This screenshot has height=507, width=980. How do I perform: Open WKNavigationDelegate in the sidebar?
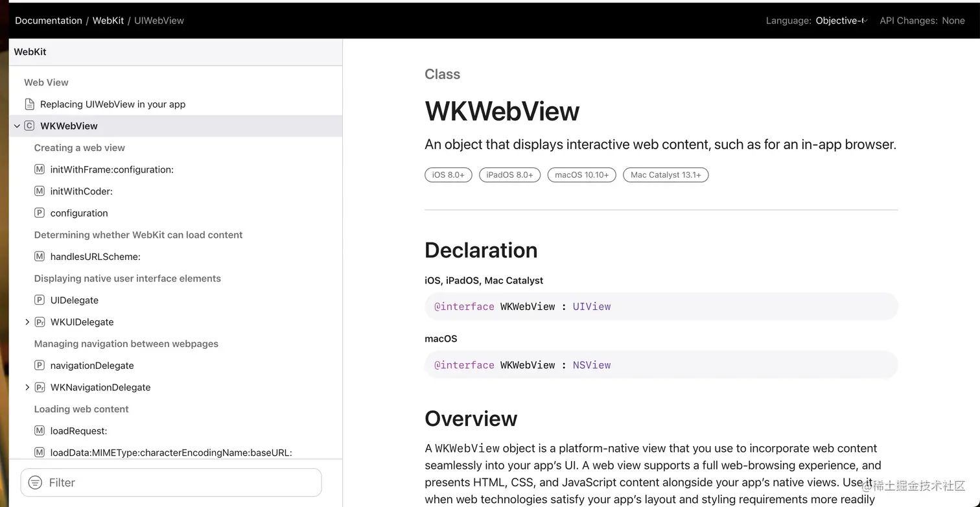pos(100,387)
